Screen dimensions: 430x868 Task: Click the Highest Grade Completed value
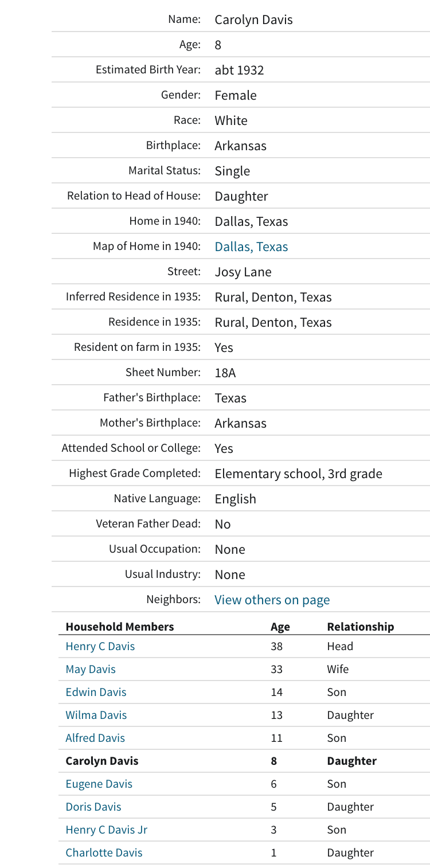point(298,474)
